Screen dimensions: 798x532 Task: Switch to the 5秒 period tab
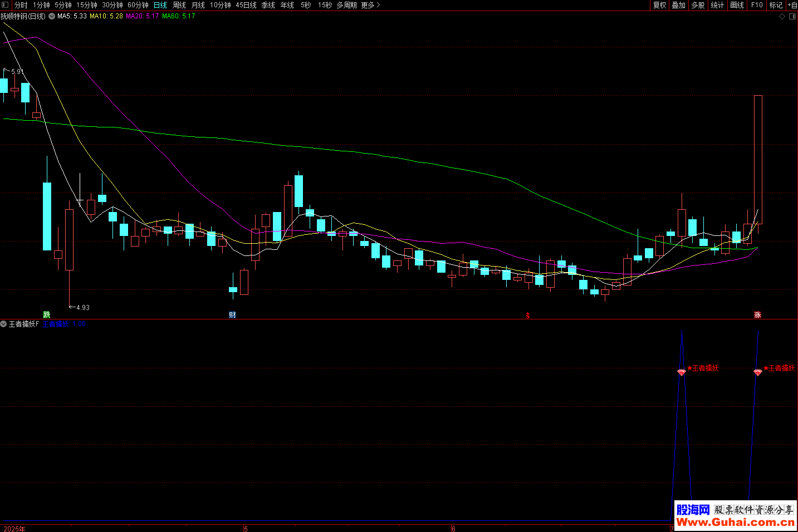306,5
